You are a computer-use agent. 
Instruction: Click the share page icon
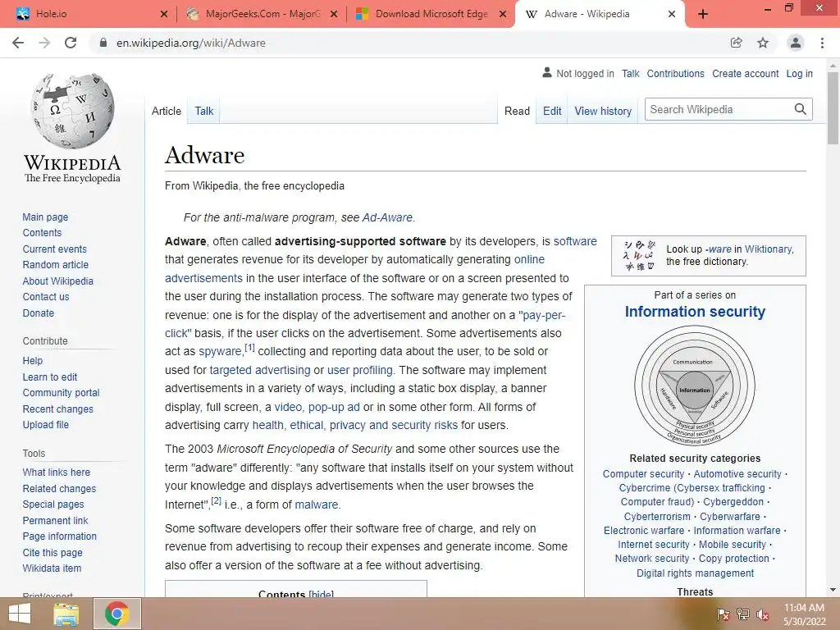point(736,43)
